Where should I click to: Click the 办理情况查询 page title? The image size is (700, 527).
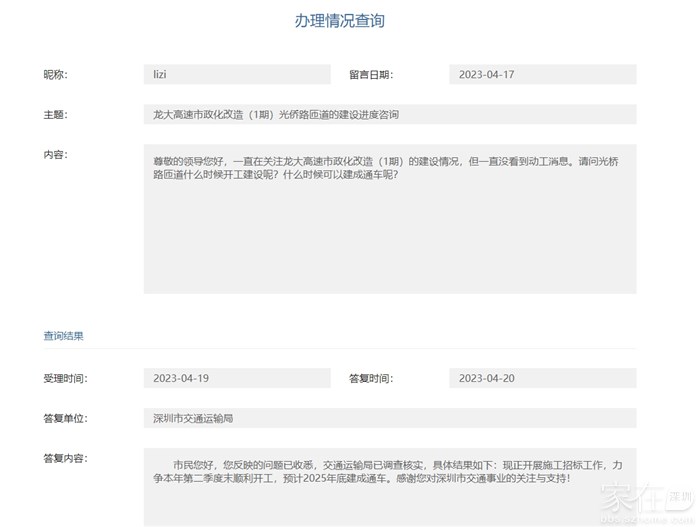click(339, 21)
